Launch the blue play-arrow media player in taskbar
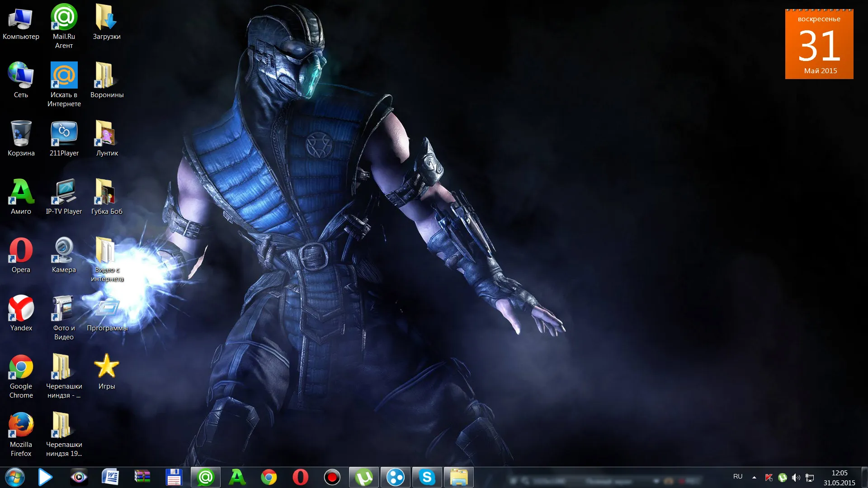The width and height of the screenshot is (868, 488). (x=45, y=477)
